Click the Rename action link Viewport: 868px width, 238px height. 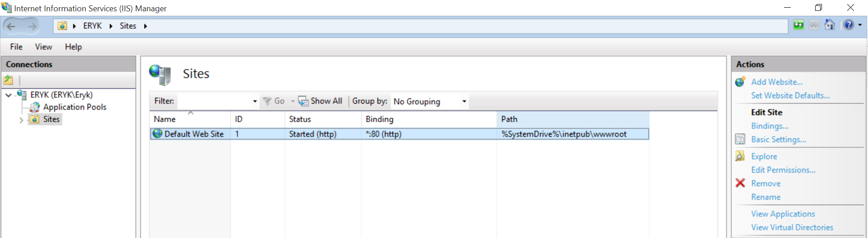coord(765,197)
